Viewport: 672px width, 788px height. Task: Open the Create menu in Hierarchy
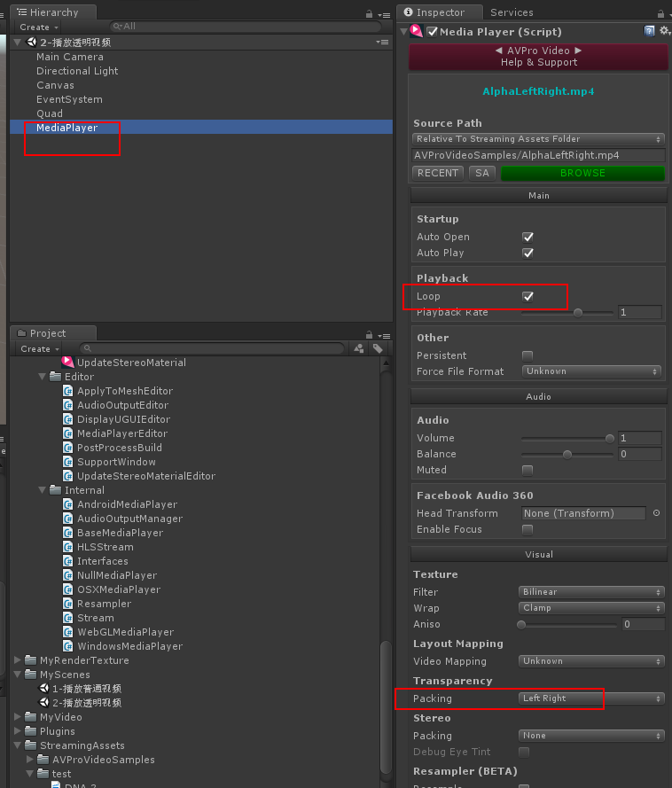pos(37,27)
